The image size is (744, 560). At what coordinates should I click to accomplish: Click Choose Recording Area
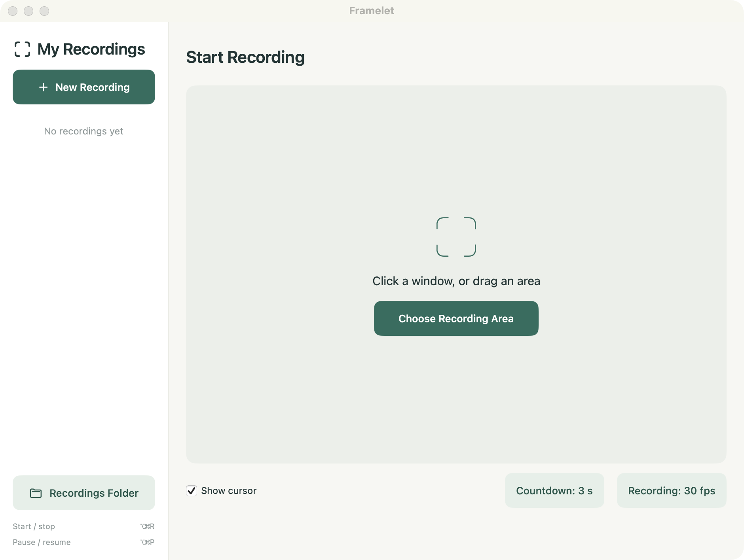pos(456,318)
